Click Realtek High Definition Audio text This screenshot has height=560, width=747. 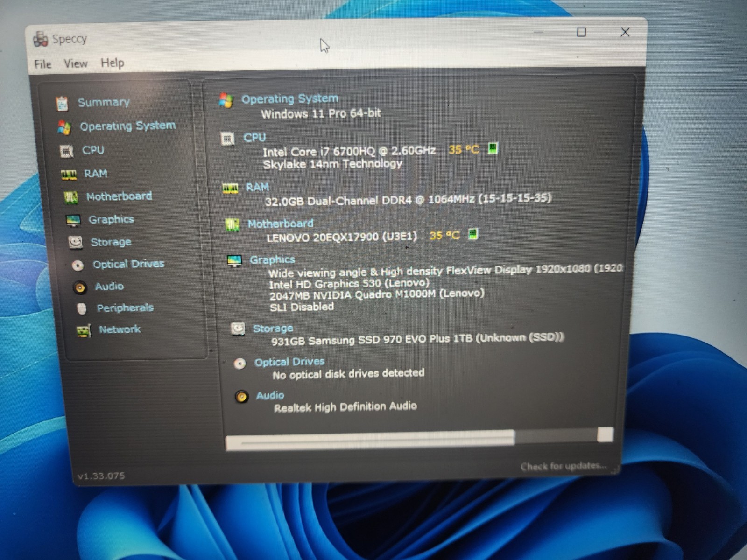(345, 407)
